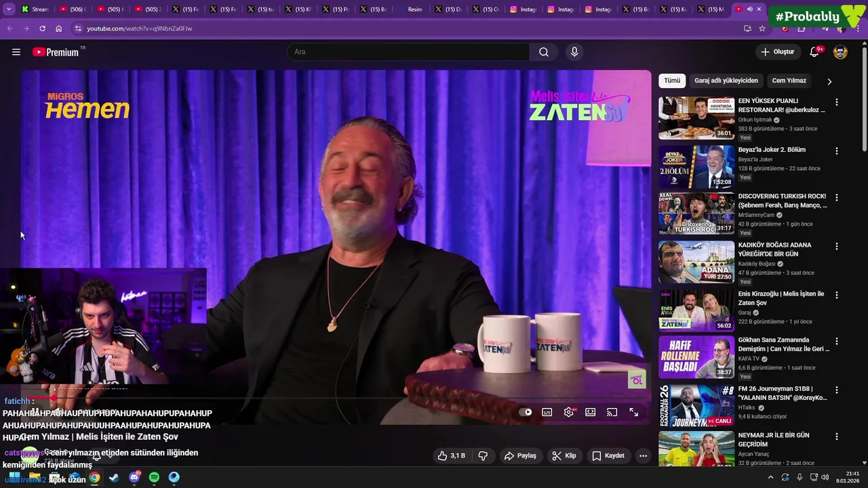Open the account avatar menu

pos(840,52)
